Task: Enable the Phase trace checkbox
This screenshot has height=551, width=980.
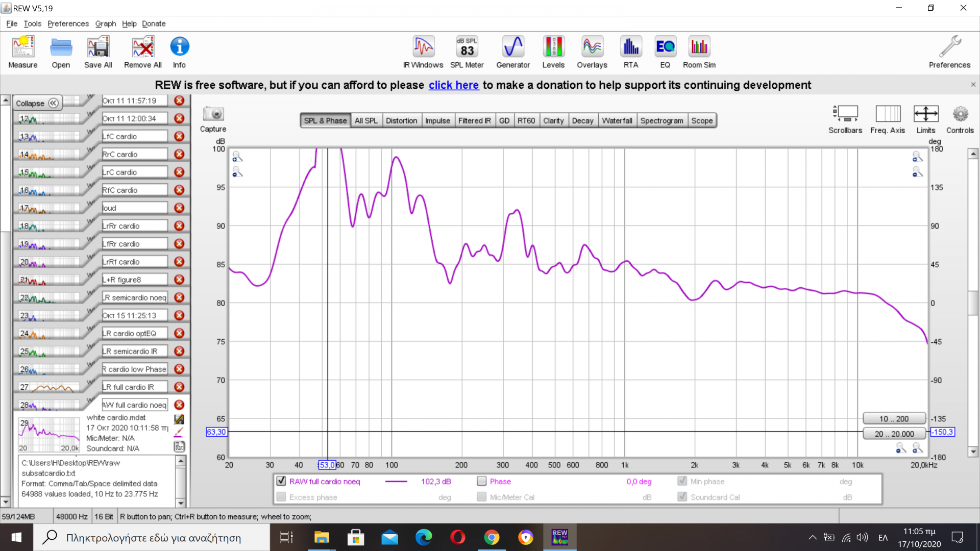Action: tap(481, 481)
